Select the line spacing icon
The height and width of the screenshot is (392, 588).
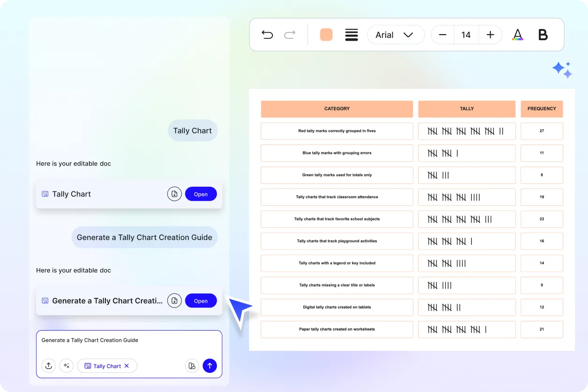click(352, 35)
